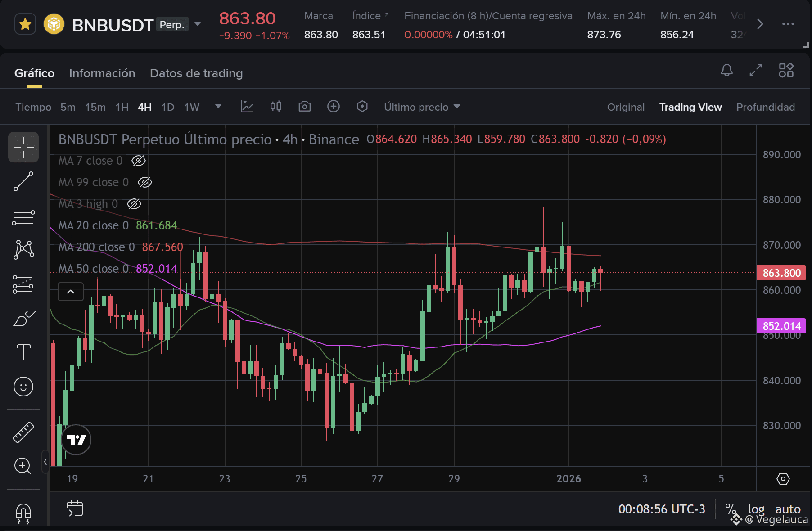Toggle percent scale mode
The width and height of the screenshot is (812, 531).
(731, 509)
